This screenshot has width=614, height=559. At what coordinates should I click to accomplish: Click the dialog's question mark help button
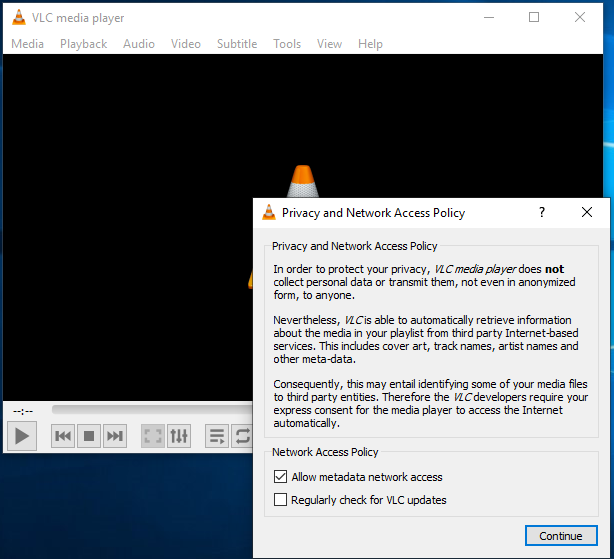coord(542,212)
